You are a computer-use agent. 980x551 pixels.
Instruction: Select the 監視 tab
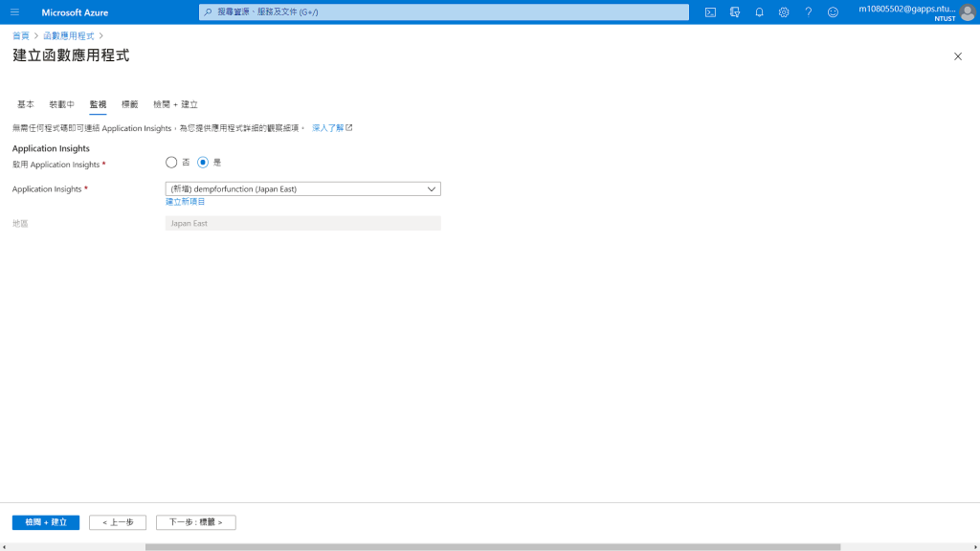pos(98,104)
